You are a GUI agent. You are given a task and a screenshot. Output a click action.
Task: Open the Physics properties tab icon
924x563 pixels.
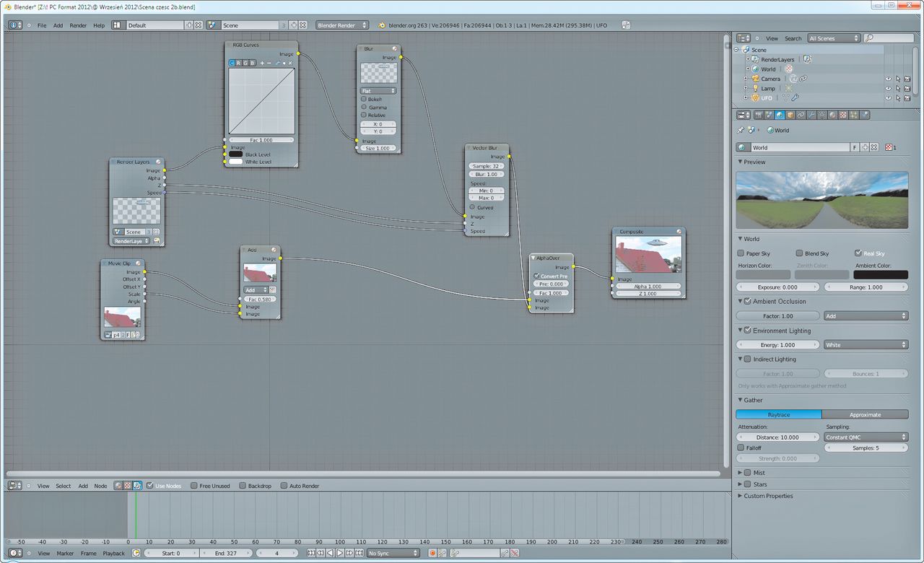pyautogui.click(x=864, y=115)
